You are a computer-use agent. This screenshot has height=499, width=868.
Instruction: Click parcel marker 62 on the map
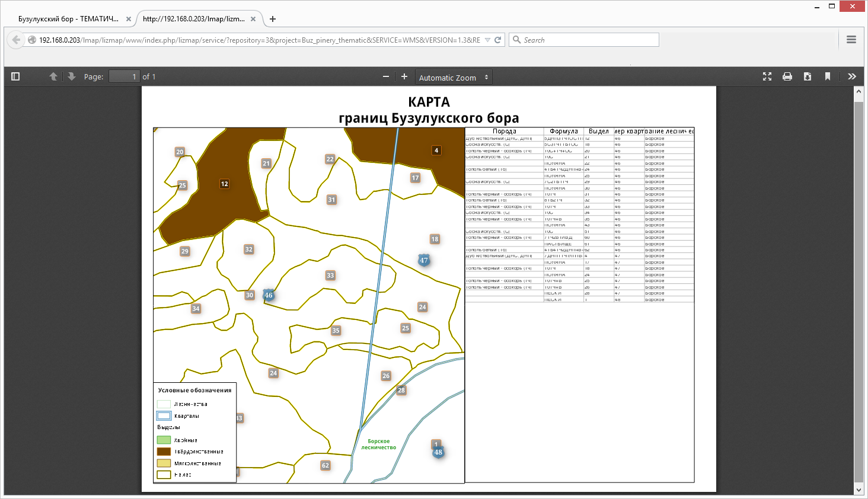coord(325,465)
